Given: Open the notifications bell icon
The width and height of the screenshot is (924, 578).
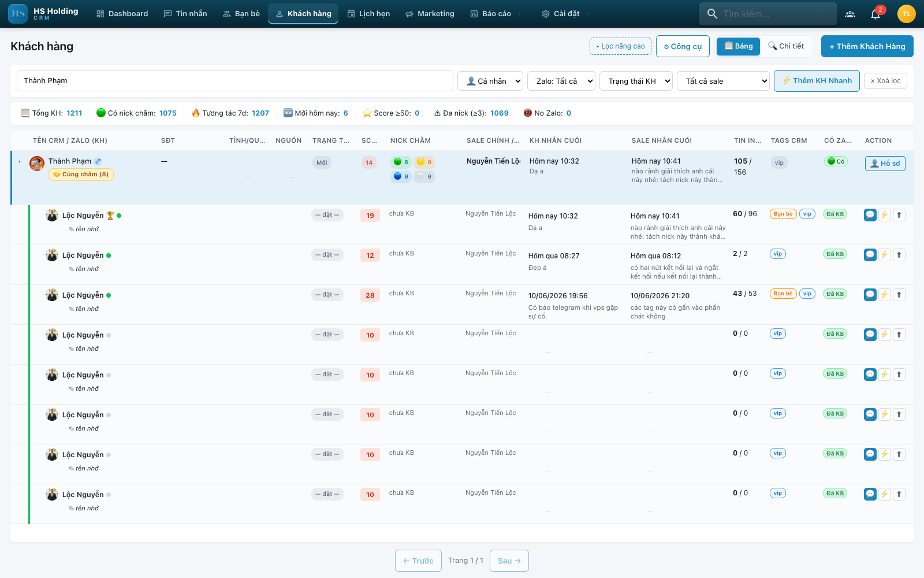Looking at the screenshot, I should click(875, 14).
